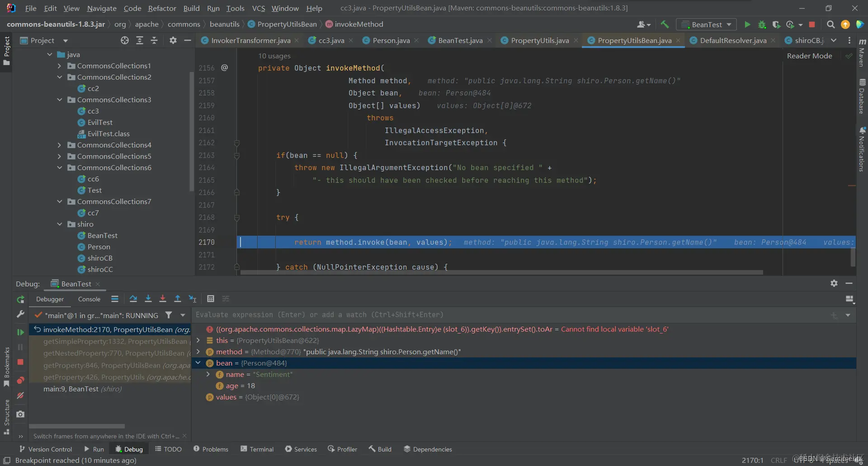The width and height of the screenshot is (868, 466).
Task: Open thread dump camera icon
Action: [20, 414]
